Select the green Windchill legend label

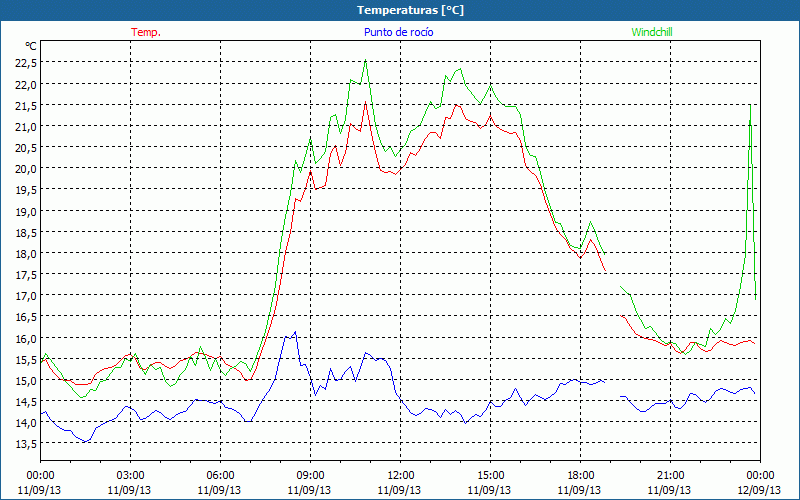[652, 32]
